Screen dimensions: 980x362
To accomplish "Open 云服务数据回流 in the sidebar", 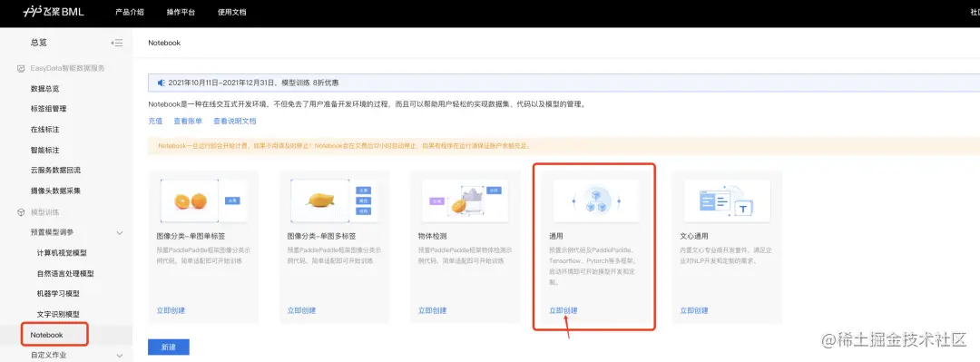I will pyautogui.click(x=55, y=170).
